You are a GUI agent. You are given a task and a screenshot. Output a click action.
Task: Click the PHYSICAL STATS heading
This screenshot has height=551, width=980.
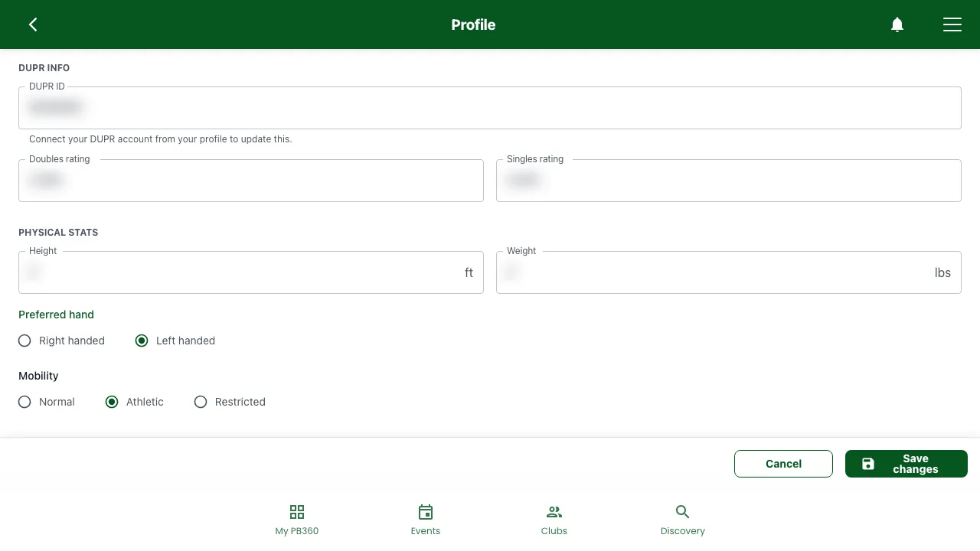point(58,233)
